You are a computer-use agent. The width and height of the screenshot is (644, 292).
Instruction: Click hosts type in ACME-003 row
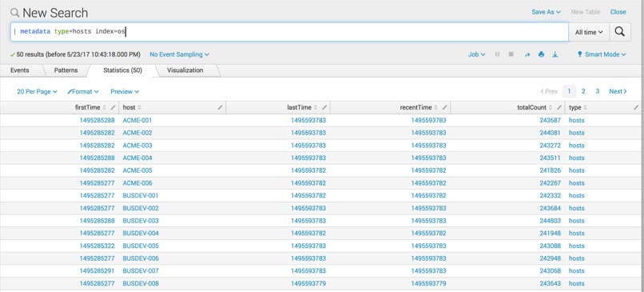577,146
